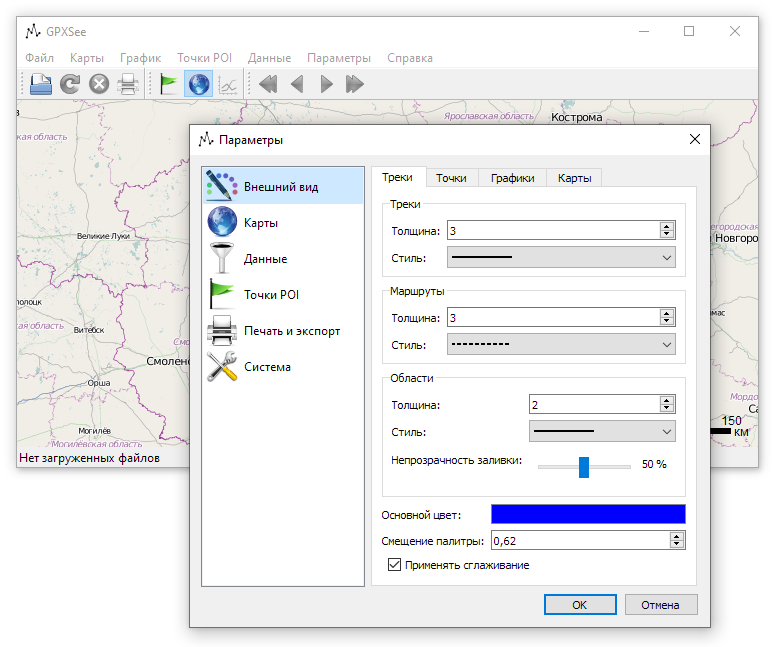Select Данные settings category

[x=283, y=259]
